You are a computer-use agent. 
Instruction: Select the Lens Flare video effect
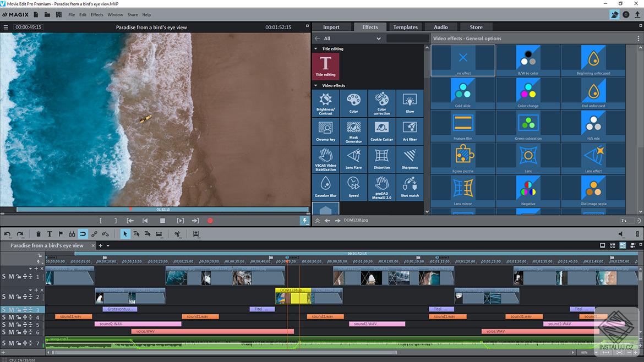point(353,159)
